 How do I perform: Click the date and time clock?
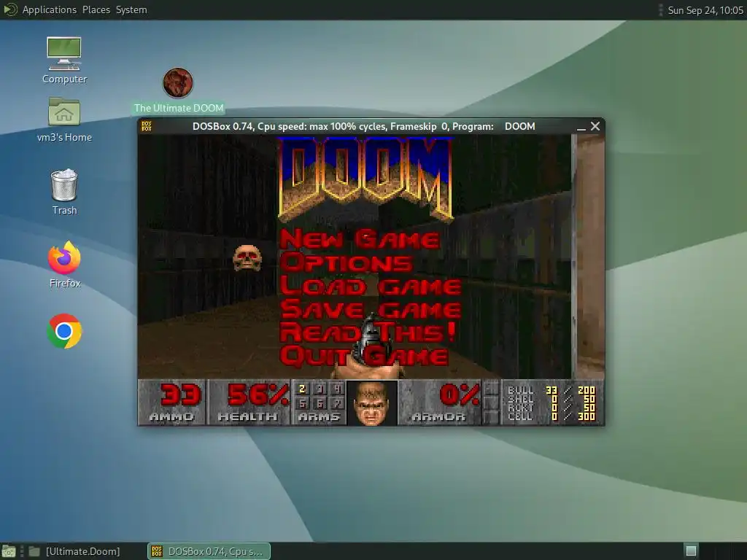tap(705, 10)
